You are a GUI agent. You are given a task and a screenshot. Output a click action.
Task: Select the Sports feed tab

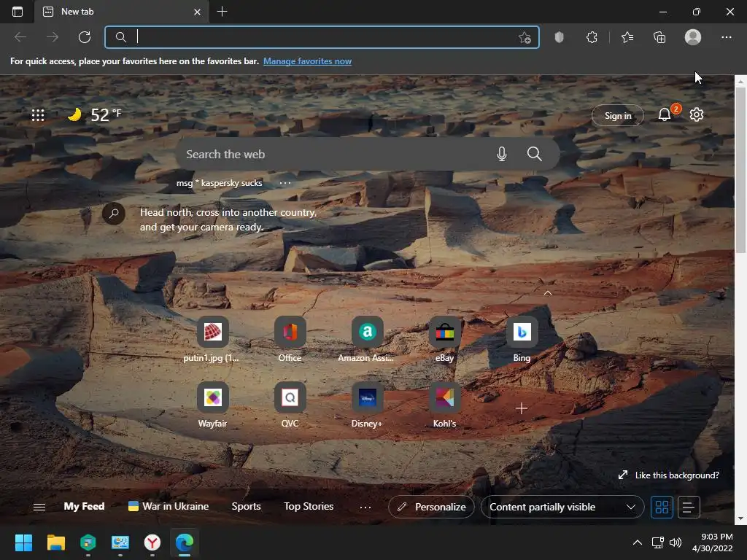[246, 507]
